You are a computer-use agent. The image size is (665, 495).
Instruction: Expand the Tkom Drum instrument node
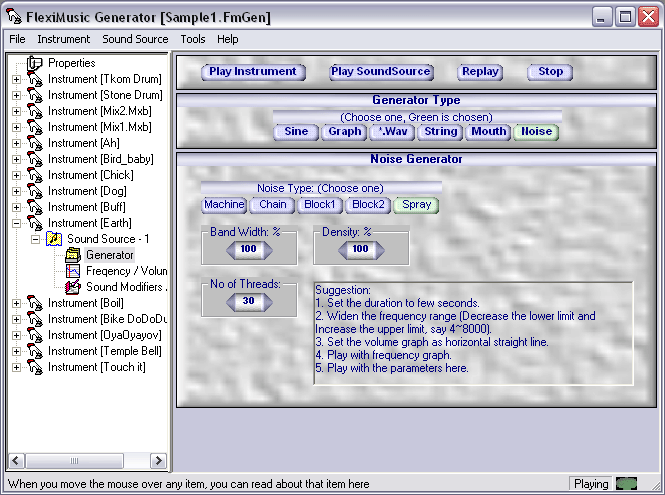click(x=16, y=79)
